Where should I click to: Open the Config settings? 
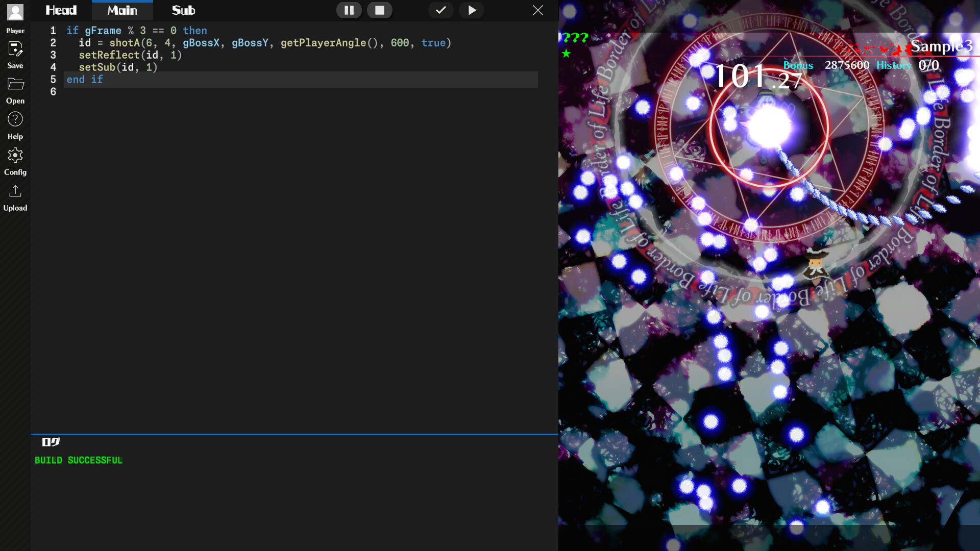[15, 158]
